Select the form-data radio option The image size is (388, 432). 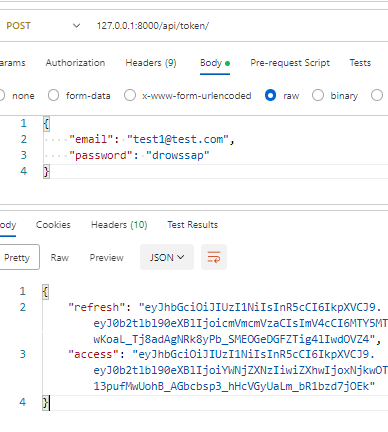[53, 96]
